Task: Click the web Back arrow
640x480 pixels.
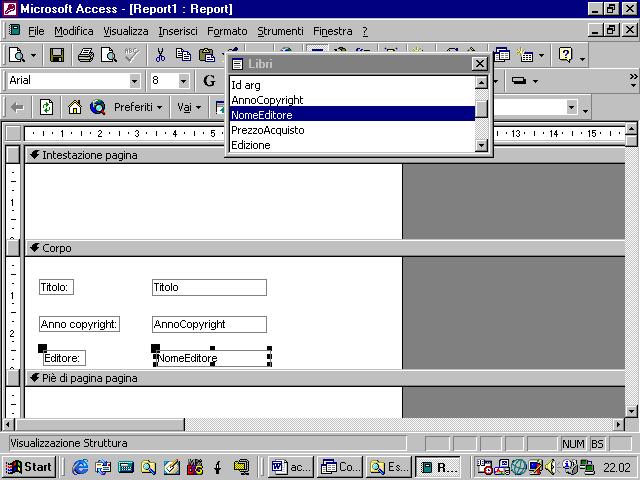Action: 17,107
